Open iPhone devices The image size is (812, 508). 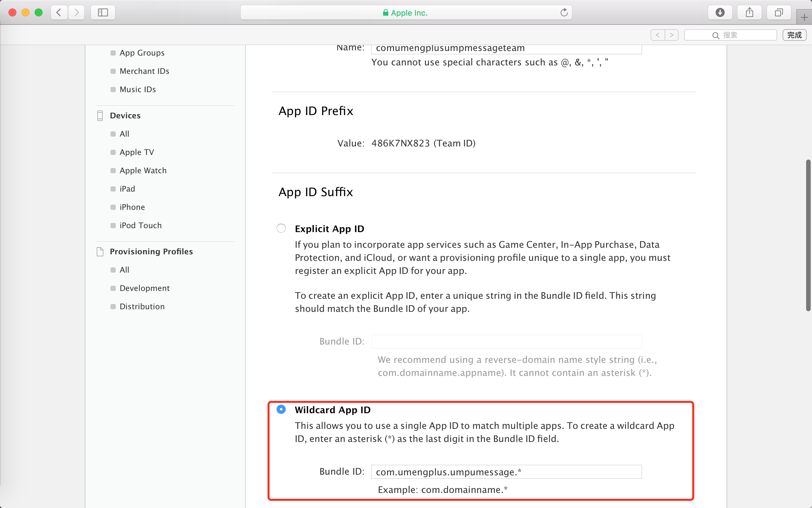132,207
